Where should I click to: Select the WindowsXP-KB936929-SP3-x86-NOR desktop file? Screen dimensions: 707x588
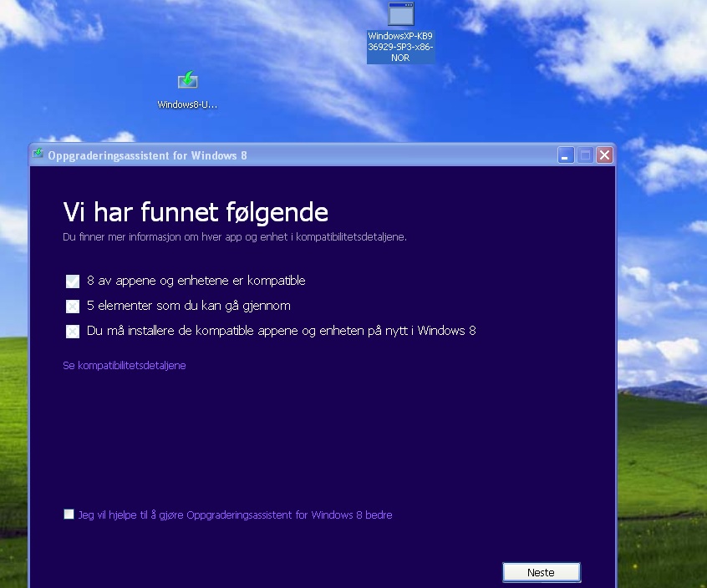click(400, 33)
